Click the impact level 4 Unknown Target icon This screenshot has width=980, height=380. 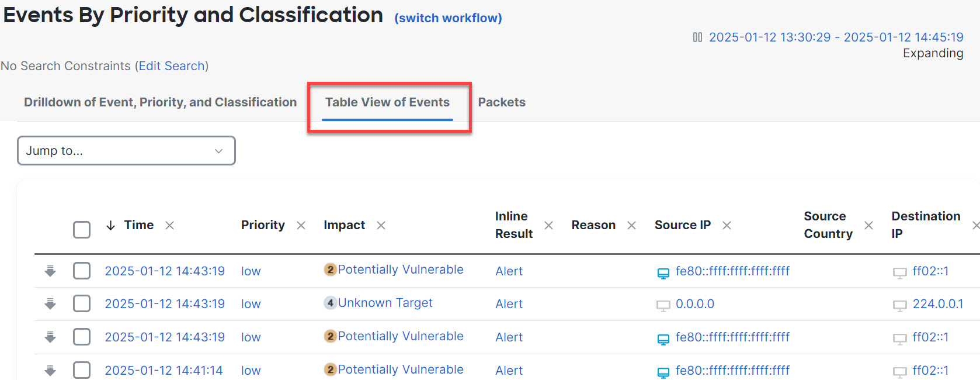click(x=331, y=303)
